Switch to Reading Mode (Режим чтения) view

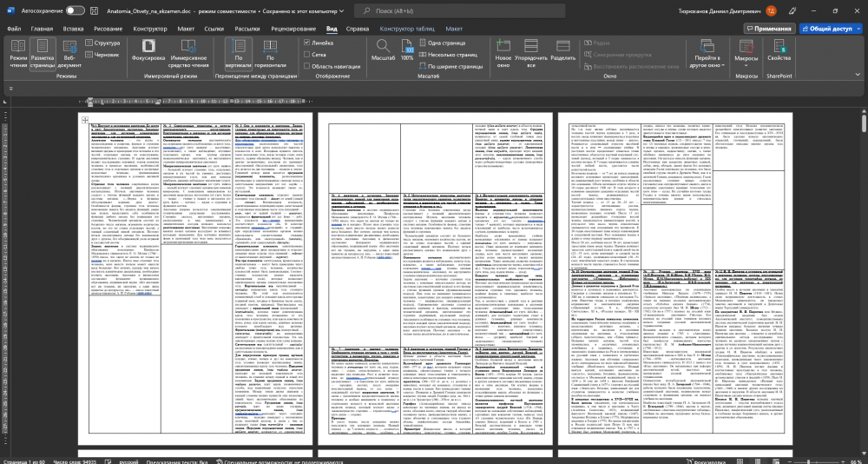[18, 54]
